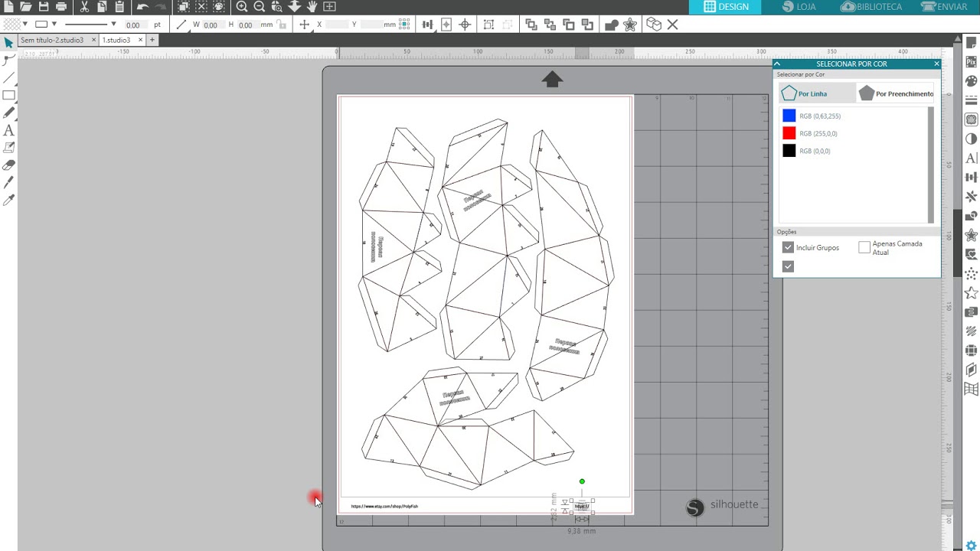980x551 pixels.
Task: Open the Trace half-circle panel icon
Action: tap(972, 139)
